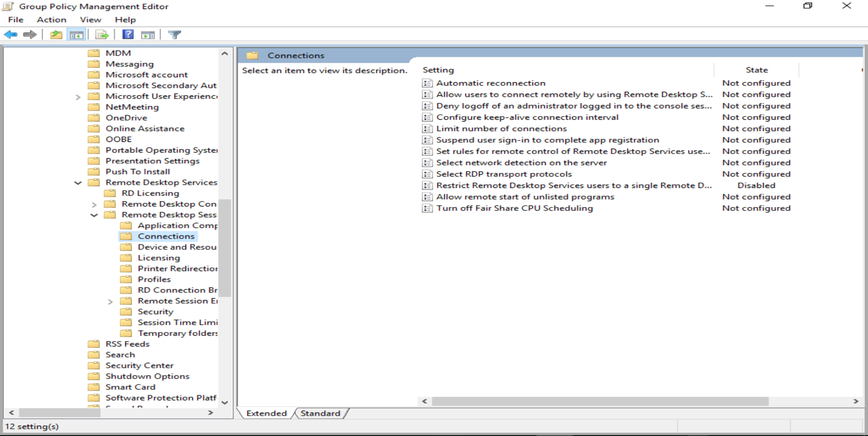The image size is (868, 436).
Task: Click the folder icon beside Smart Card
Action: [94, 387]
